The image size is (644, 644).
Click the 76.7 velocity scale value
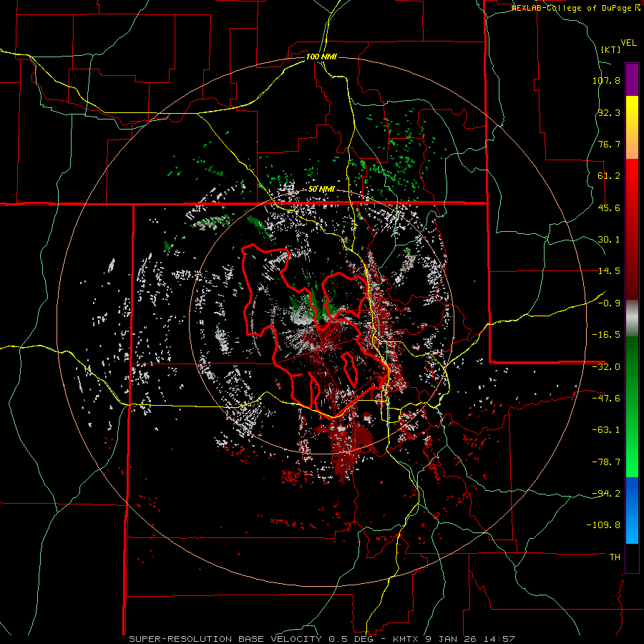point(609,144)
